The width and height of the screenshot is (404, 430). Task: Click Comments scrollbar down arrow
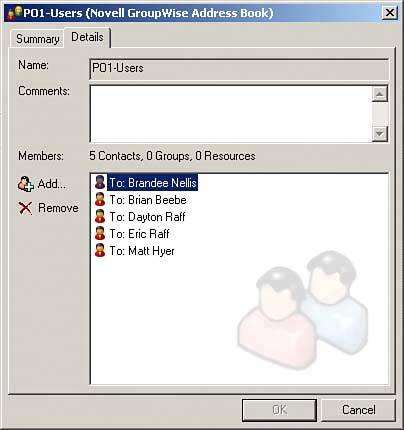point(380,134)
